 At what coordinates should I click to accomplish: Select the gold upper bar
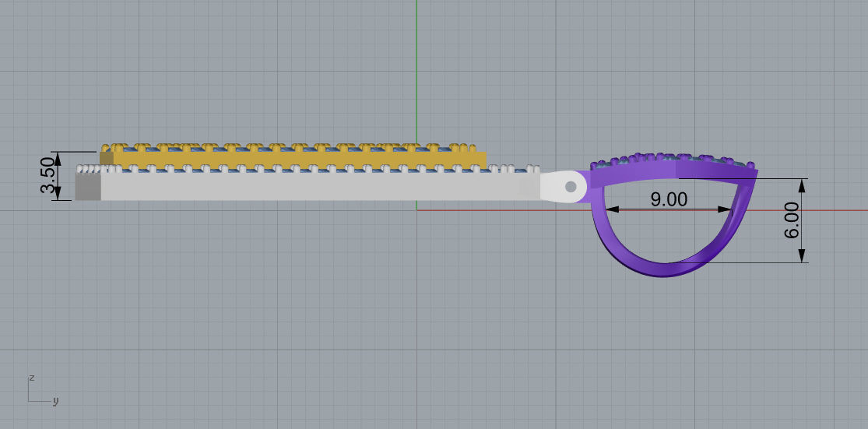293,158
